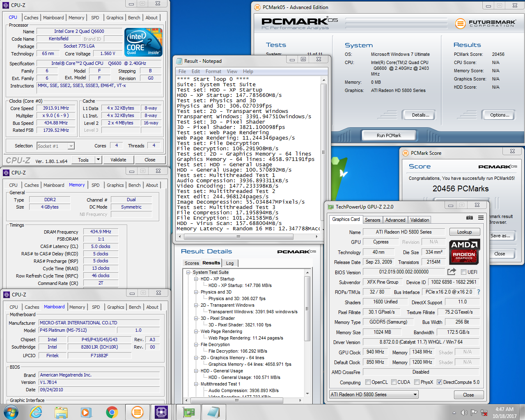Open the Tools dropdown arrow in CPU-Z
The height and width of the screenshot is (420, 525).
(98, 160)
